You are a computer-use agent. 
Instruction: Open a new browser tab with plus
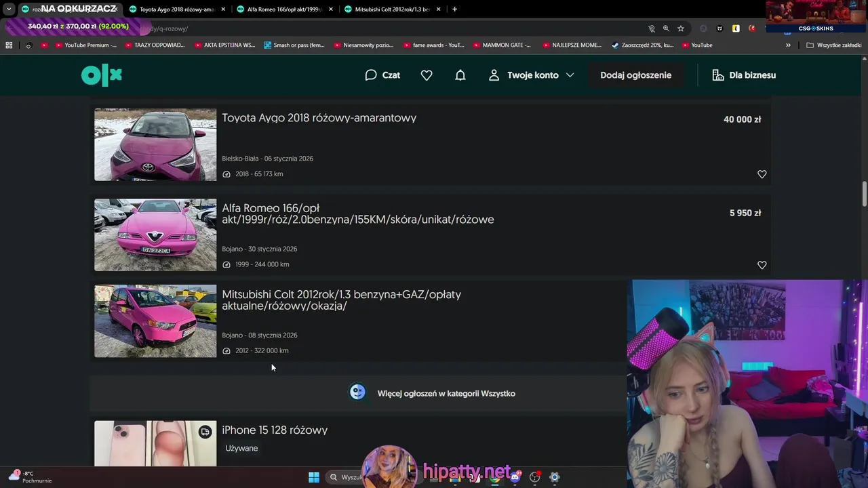pos(454,9)
